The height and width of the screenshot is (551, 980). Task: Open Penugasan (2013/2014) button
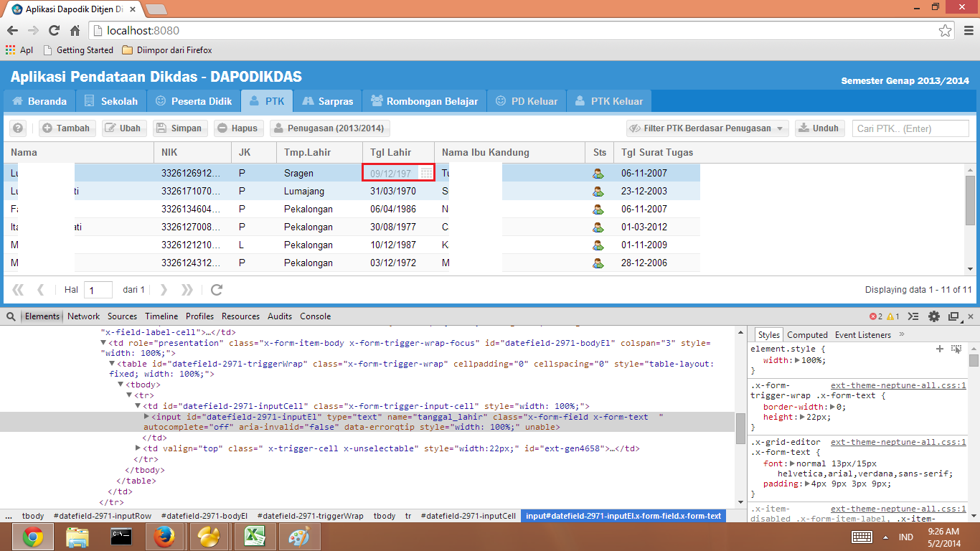330,128
